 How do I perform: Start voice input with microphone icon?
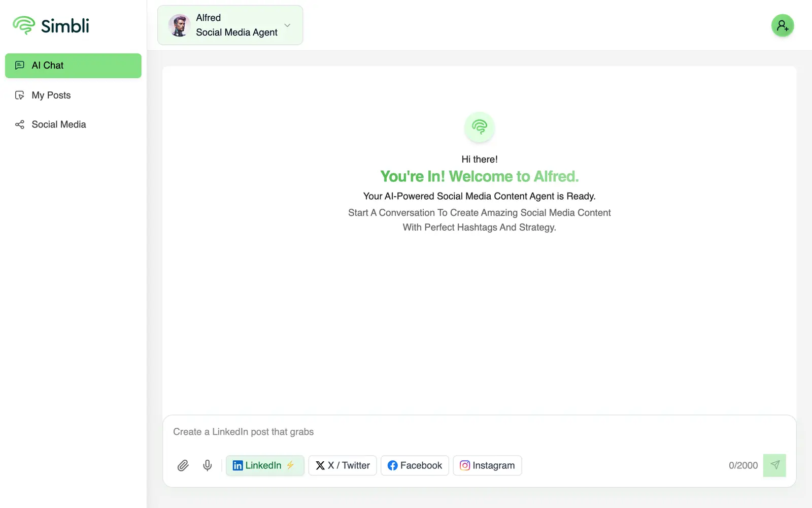(x=208, y=465)
